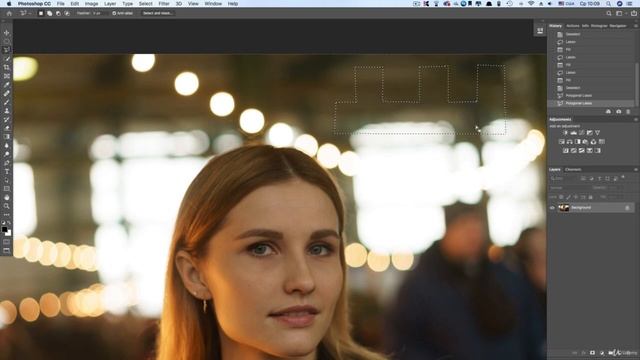Click the Background layer thumbnail
The image size is (640, 360).
564,208
